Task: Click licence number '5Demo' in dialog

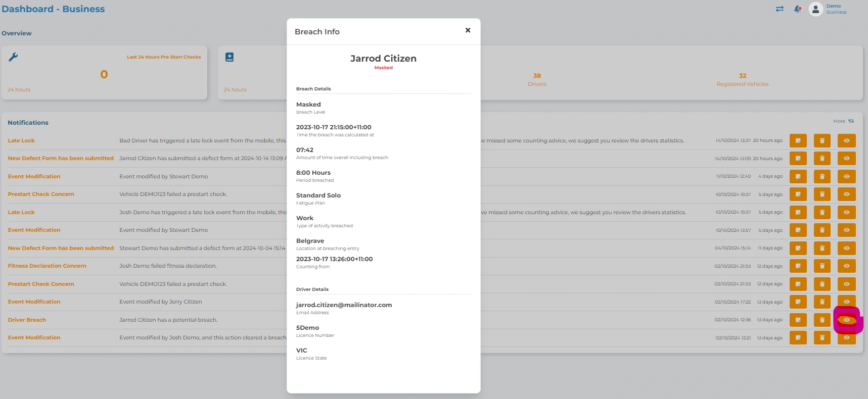Action: (307, 328)
